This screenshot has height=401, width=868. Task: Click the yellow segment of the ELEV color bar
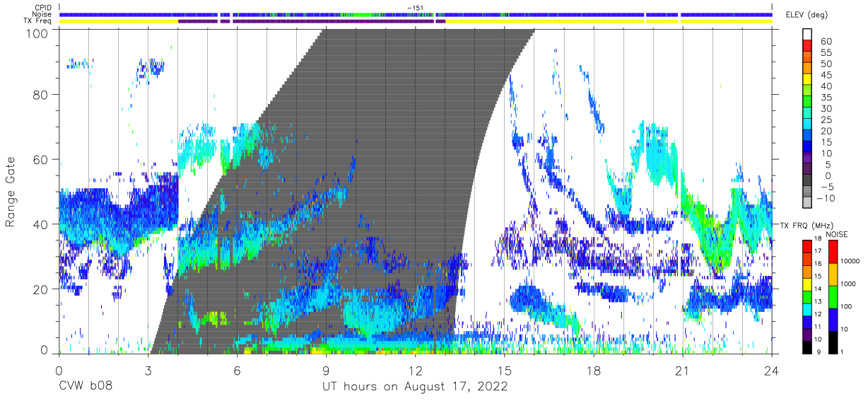(807, 79)
